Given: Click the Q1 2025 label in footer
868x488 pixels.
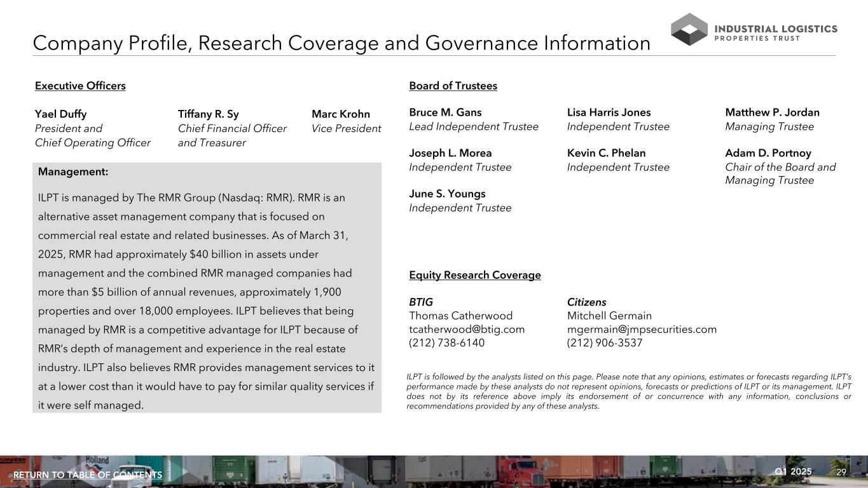Looking at the screenshot, I should [x=793, y=471].
